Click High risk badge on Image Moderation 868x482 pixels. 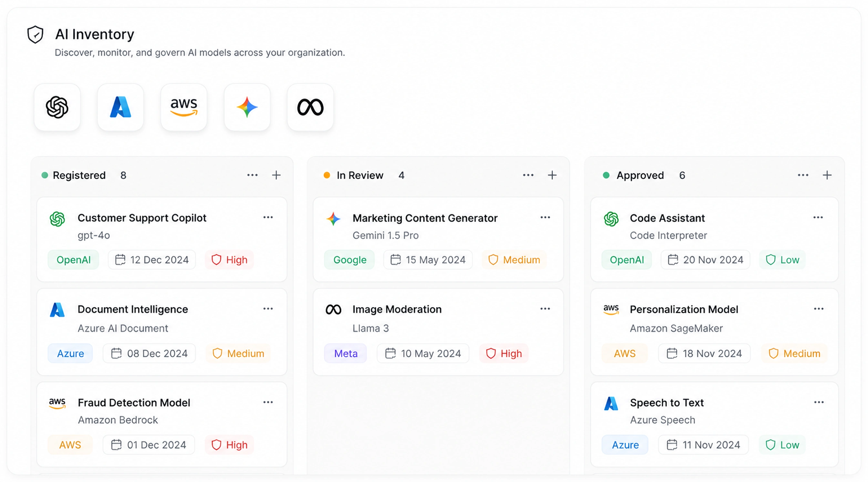(504, 353)
